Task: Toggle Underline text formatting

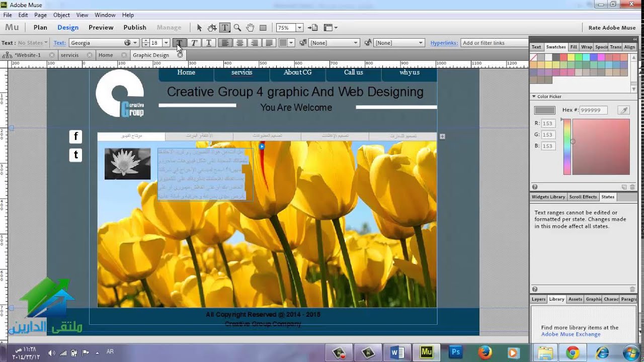Action: click(x=208, y=43)
